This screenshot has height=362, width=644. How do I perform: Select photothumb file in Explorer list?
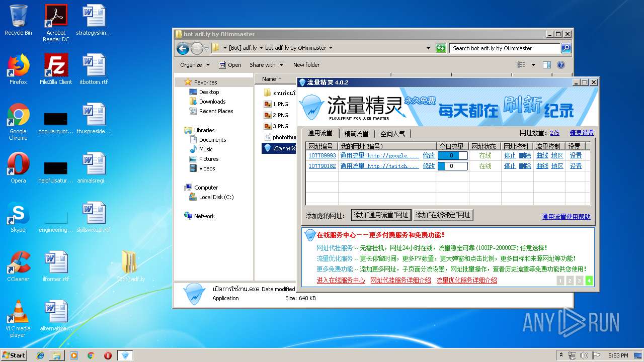click(279, 137)
